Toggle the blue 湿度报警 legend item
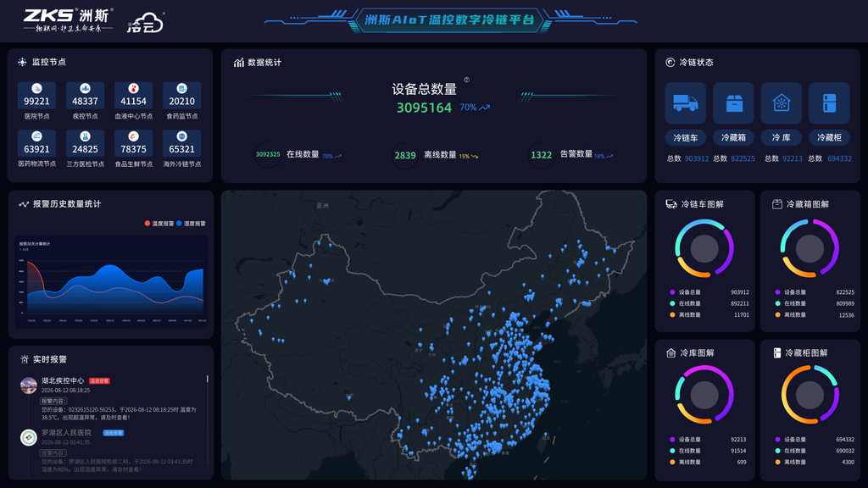Image resolution: width=868 pixels, height=488 pixels. click(191, 224)
